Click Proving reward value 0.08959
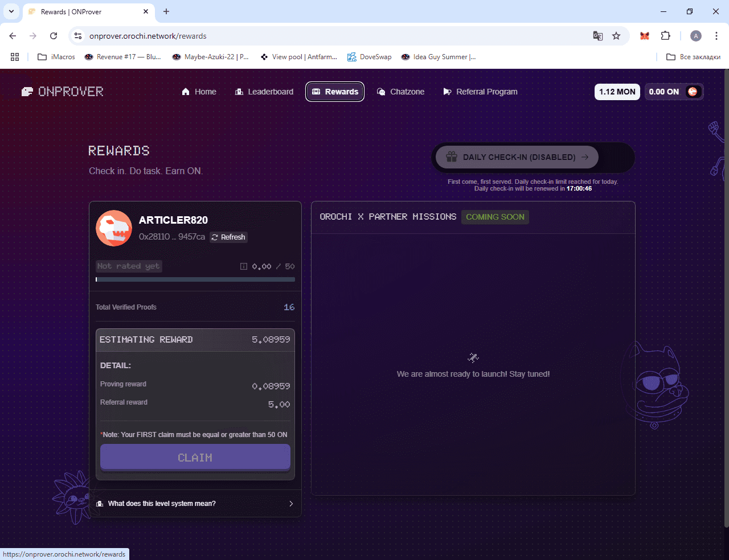Image resolution: width=729 pixels, height=560 pixels. pyautogui.click(x=271, y=386)
